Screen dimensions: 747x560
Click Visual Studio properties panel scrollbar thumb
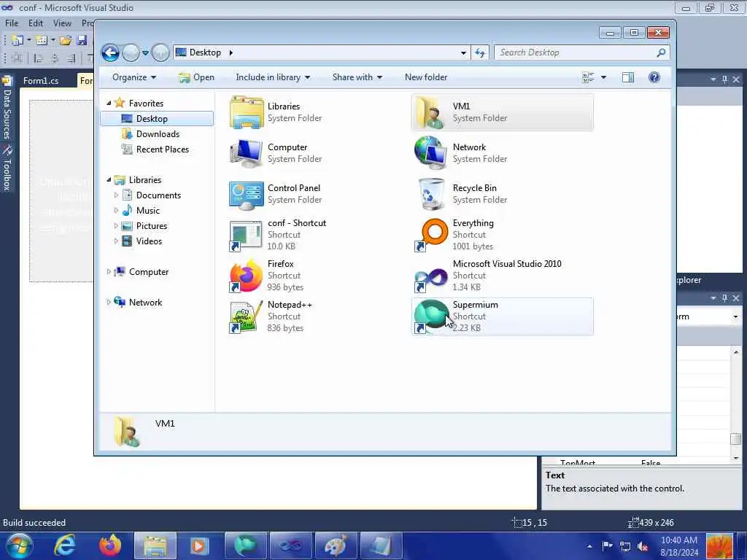pos(735,438)
